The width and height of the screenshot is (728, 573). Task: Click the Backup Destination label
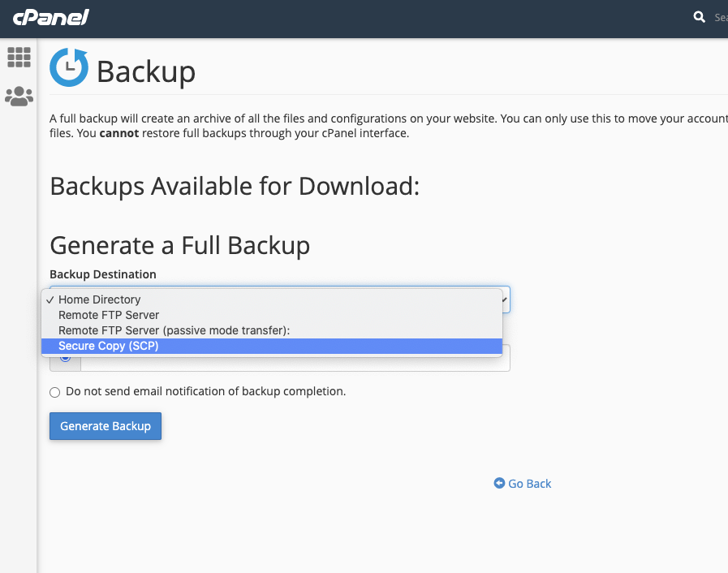pos(102,274)
